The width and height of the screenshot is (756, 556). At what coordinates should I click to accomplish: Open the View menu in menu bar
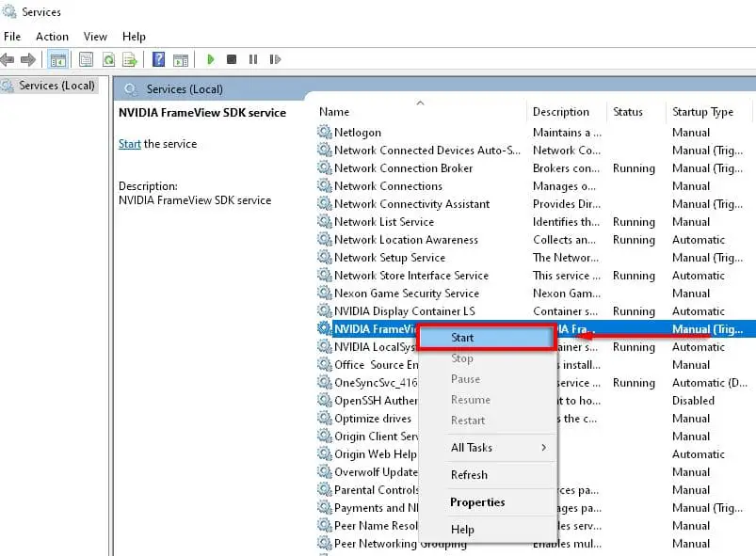click(x=95, y=37)
